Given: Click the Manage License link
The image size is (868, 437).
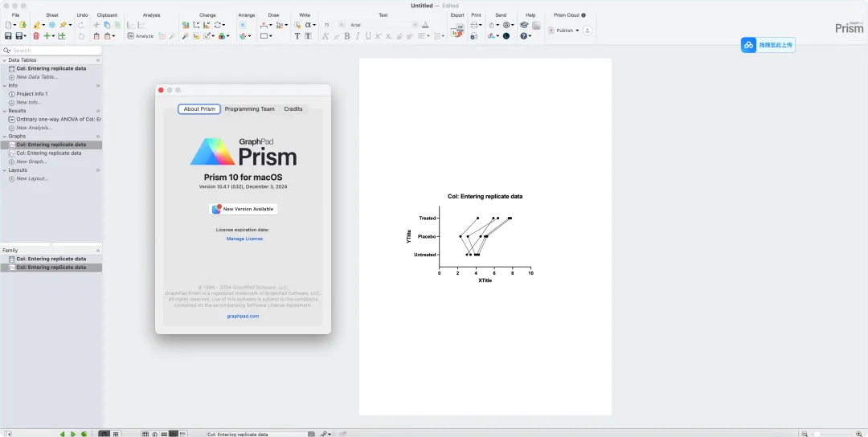Looking at the screenshot, I should [244, 239].
